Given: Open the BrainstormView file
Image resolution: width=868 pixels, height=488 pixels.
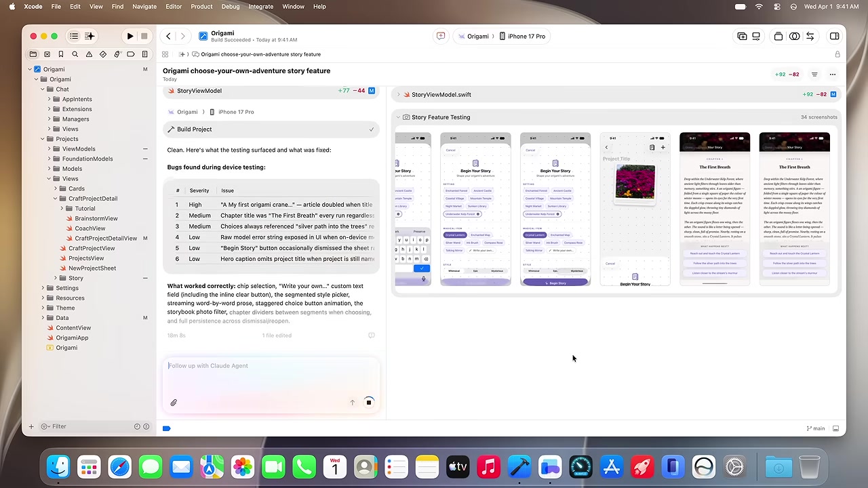Looking at the screenshot, I should click(x=96, y=218).
